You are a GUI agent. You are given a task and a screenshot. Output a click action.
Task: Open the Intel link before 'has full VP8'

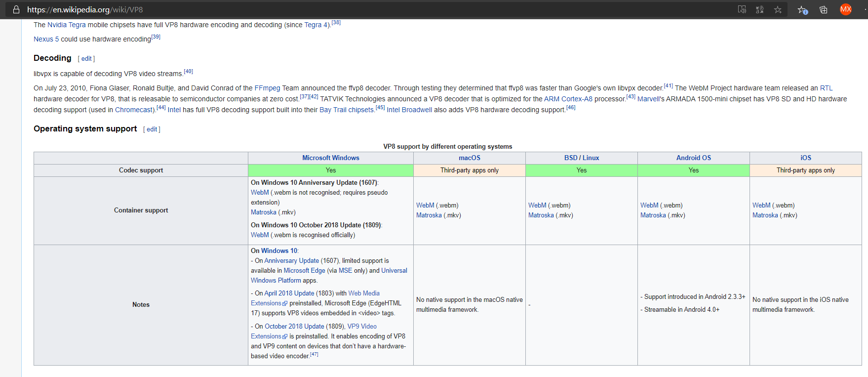pos(174,110)
